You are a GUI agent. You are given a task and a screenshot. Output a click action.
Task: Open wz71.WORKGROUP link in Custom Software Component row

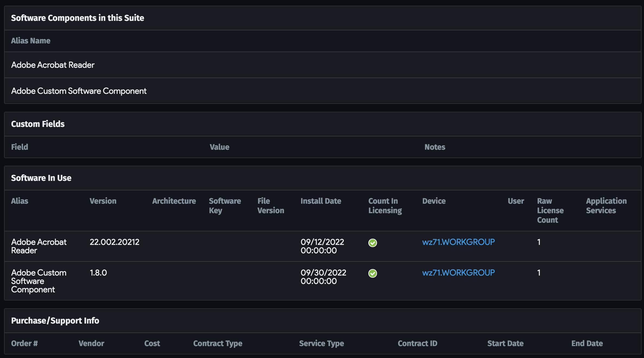coord(458,273)
